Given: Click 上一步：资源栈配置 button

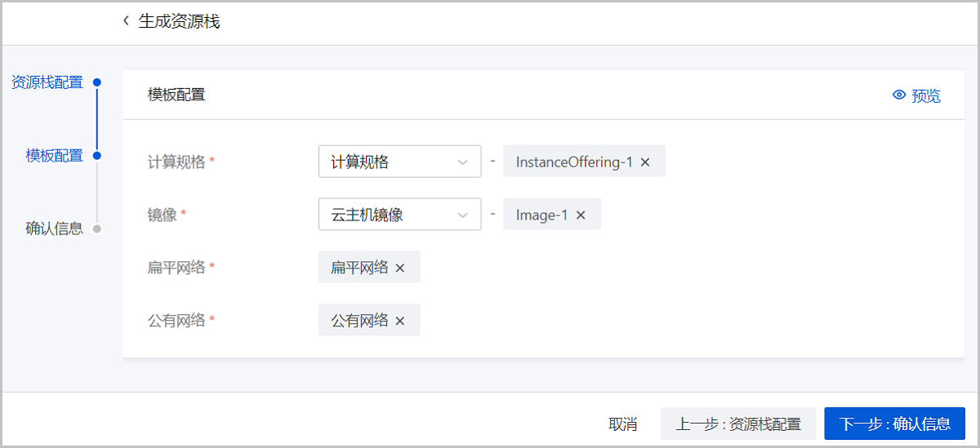Looking at the screenshot, I should pyautogui.click(x=738, y=424).
